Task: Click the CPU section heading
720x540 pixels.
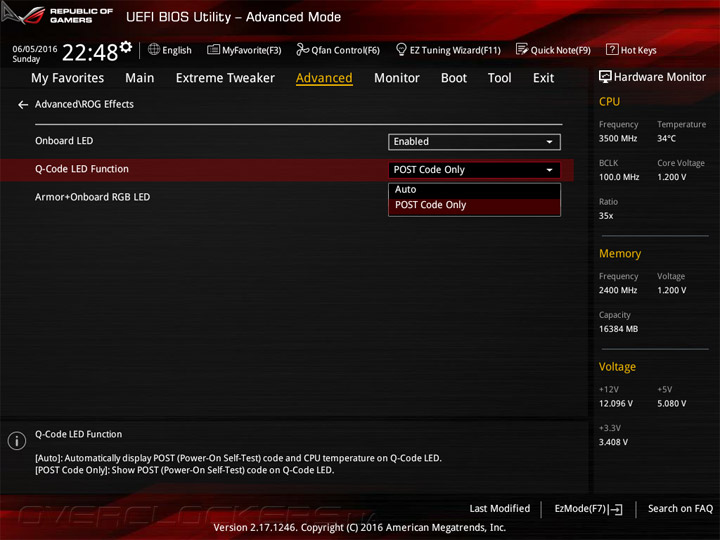Action: [x=609, y=101]
